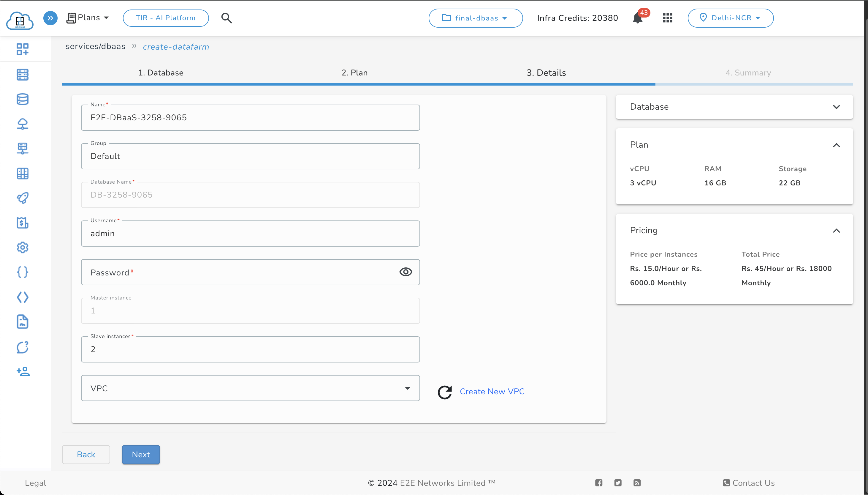Open the E2E Cloud logo home
The image size is (868, 495).
20,20
